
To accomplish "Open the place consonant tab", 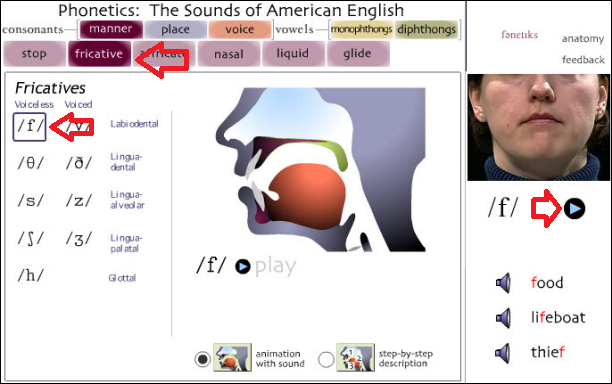I will tap(175, 29).
